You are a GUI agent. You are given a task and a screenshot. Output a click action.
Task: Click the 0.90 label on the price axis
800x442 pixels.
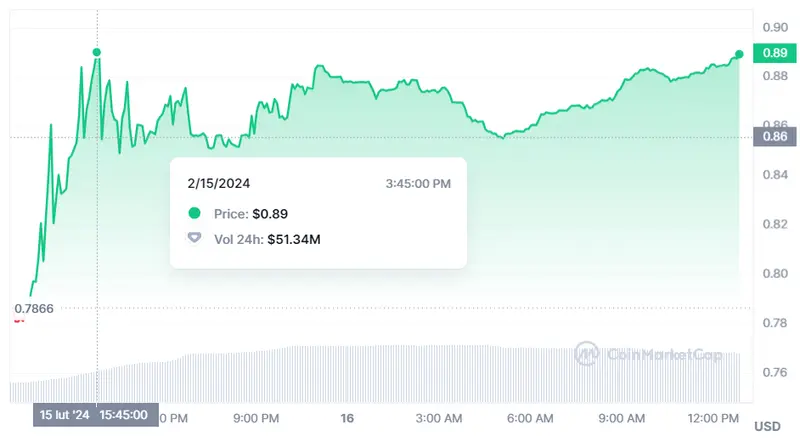(772, 26)
